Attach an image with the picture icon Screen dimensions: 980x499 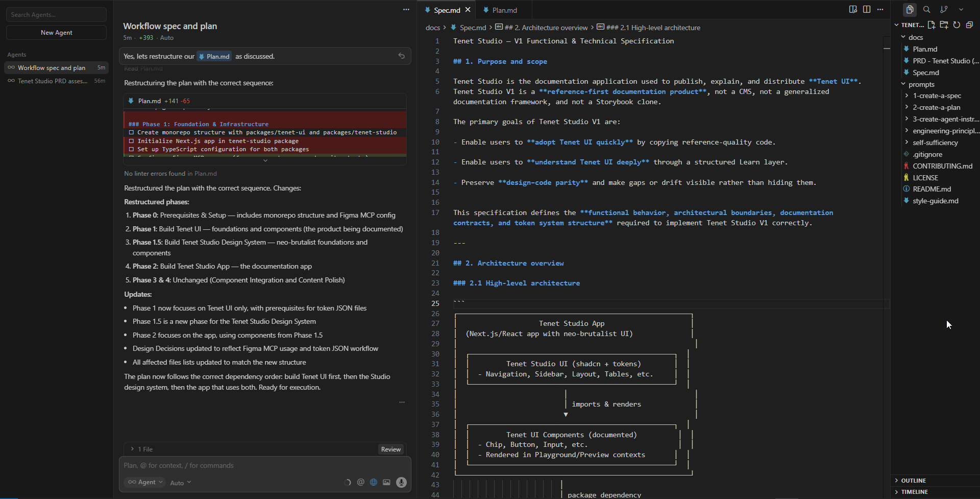[386, 482]
